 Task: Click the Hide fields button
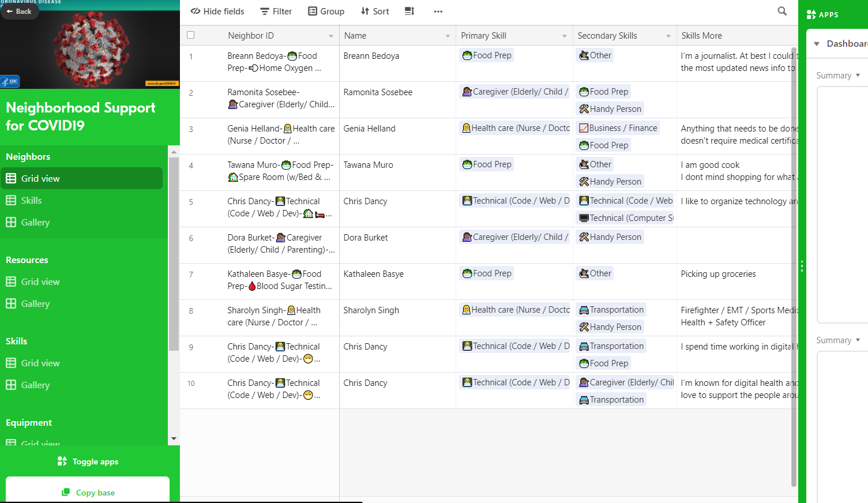click(x=217, y=12)
